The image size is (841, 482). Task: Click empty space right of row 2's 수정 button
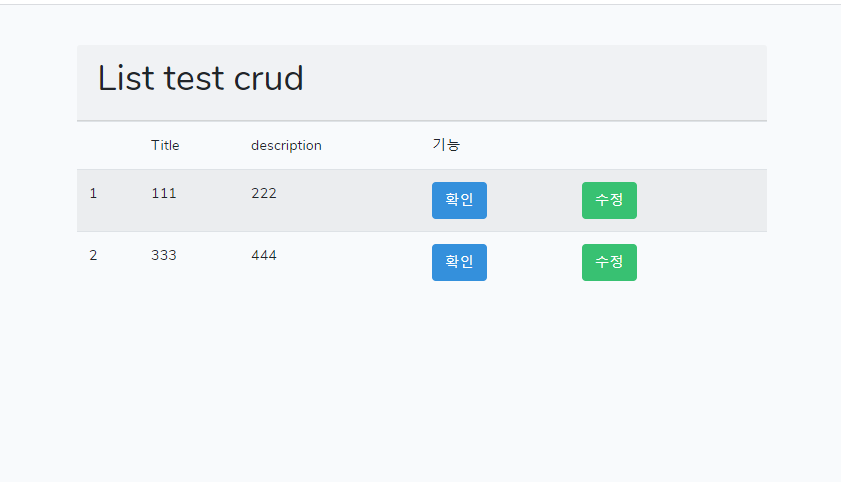pos(705,262)
